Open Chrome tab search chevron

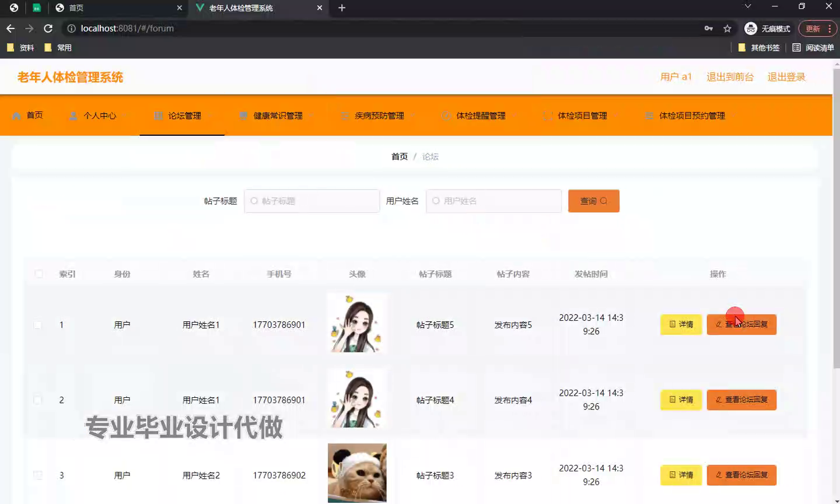tap(748, 6)
